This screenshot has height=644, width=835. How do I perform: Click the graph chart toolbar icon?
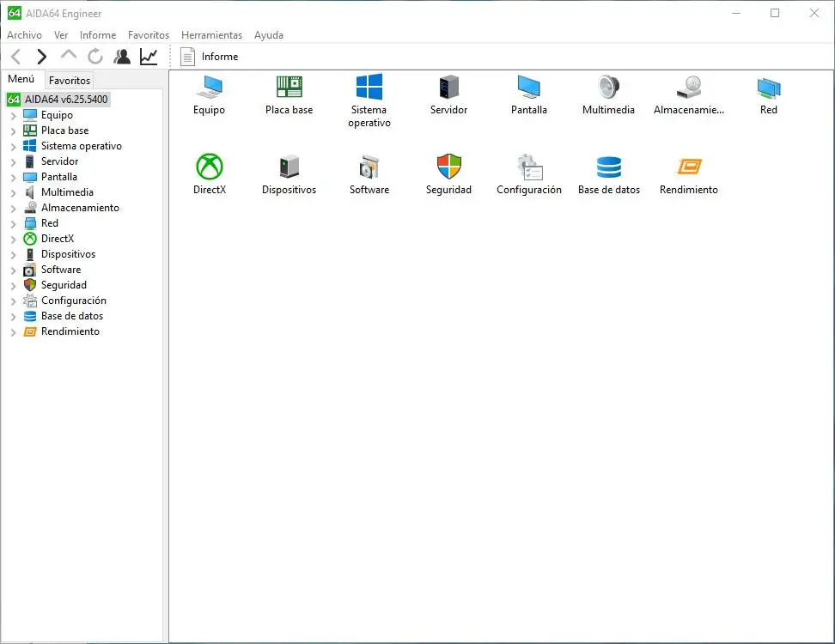click(x=149, y=57)
